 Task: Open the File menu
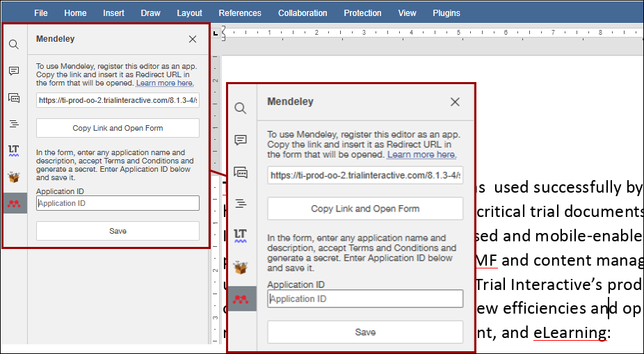(x=41, y=13)
